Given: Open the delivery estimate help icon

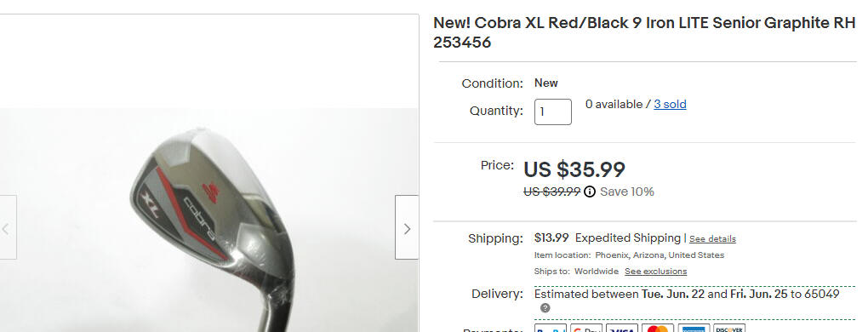Looking at the screenshot, I should click(x=545, y=308).
